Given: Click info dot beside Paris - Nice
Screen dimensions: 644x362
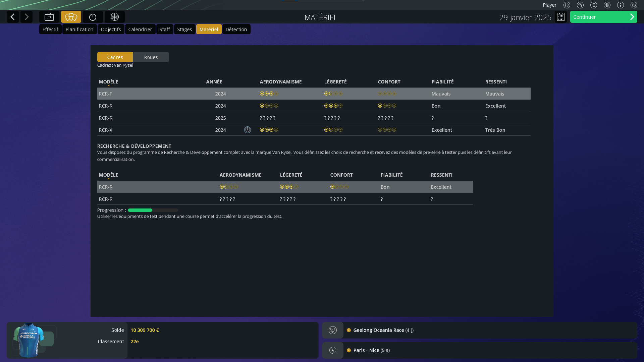Looking at the screenshot, I should point(349,350).
